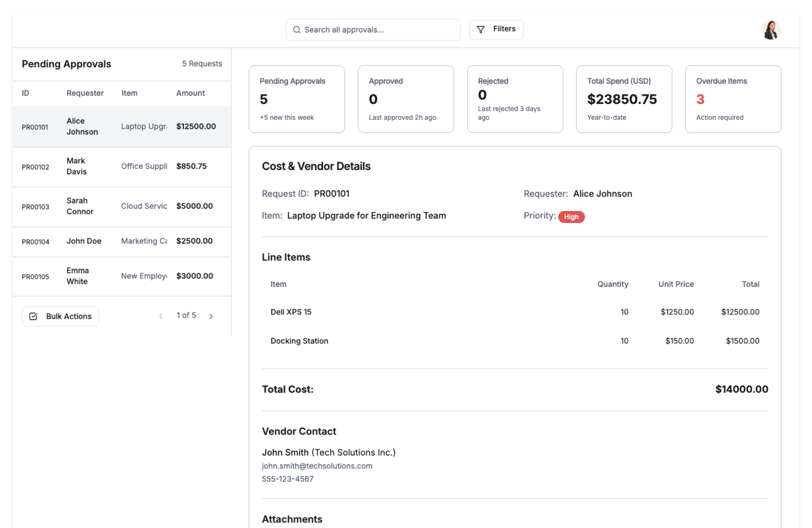The height and width of the screenshot is (528, 812).
Task: Click the funnel icon in Filters
Action: click(x=480, y=29)
